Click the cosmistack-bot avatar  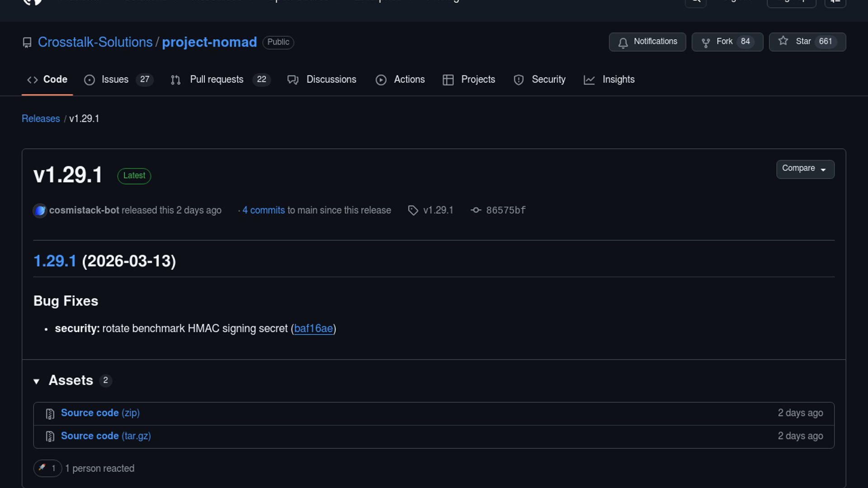click(x=40, y=211)
